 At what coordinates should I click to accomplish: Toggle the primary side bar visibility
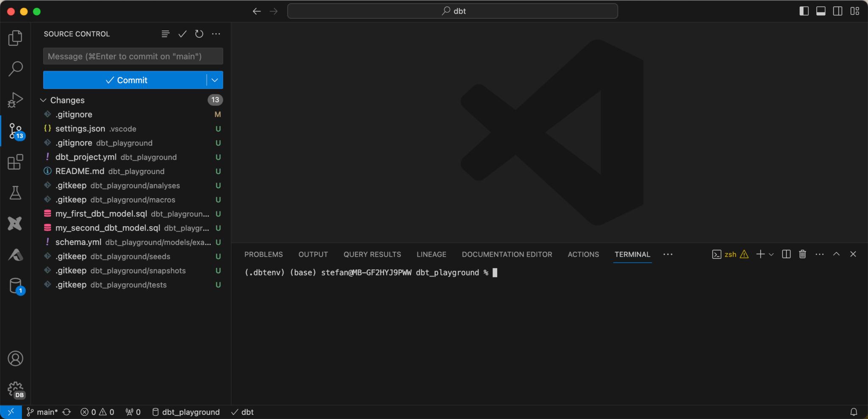click(x=804, y=11)
